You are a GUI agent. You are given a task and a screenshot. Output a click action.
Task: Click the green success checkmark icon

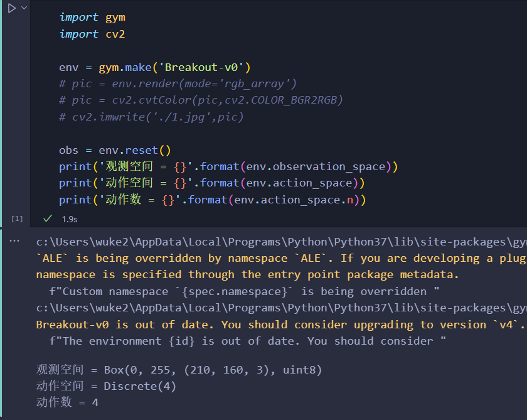click(x=48, y=218)
